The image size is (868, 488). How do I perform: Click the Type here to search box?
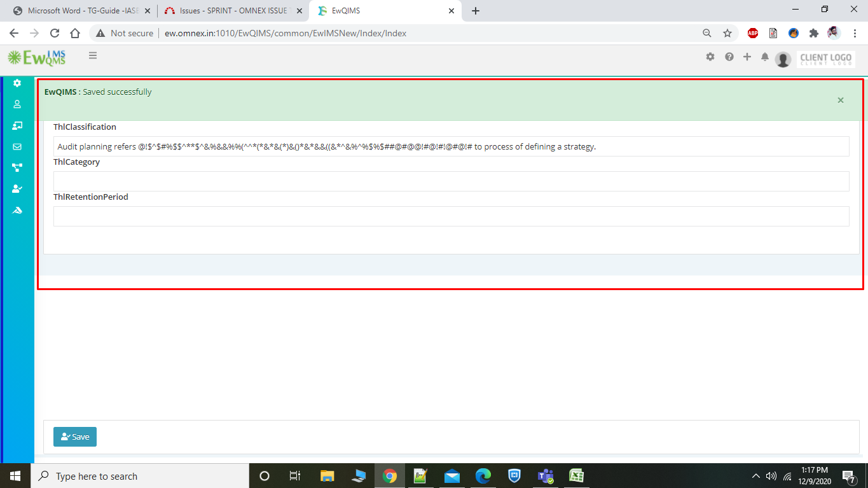(139, 476)
